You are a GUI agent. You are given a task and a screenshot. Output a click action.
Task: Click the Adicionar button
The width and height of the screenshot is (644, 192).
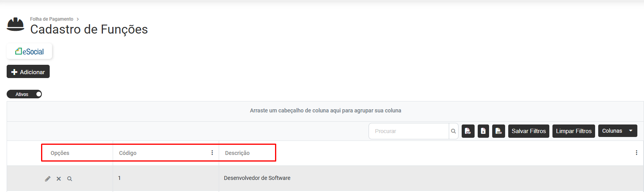28,72
